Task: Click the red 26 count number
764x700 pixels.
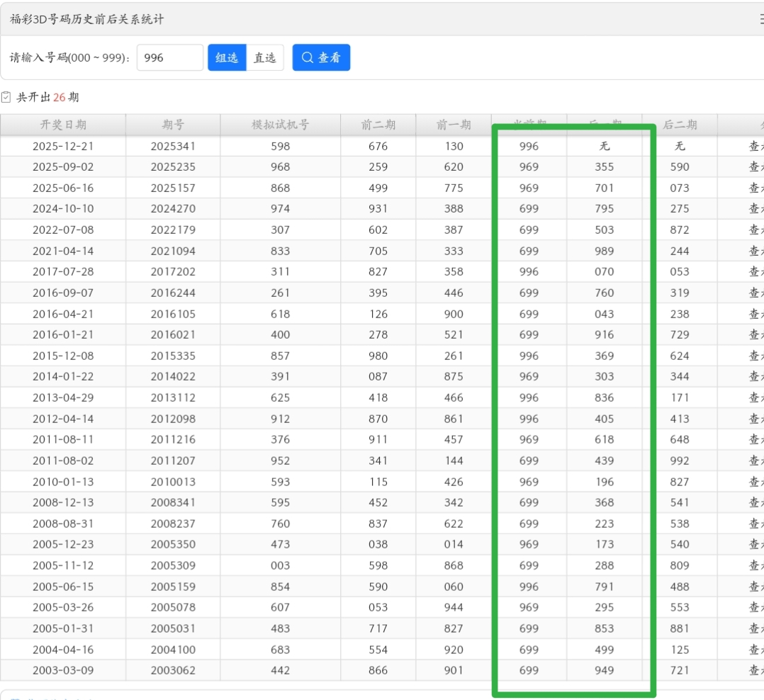Action: 60,97
